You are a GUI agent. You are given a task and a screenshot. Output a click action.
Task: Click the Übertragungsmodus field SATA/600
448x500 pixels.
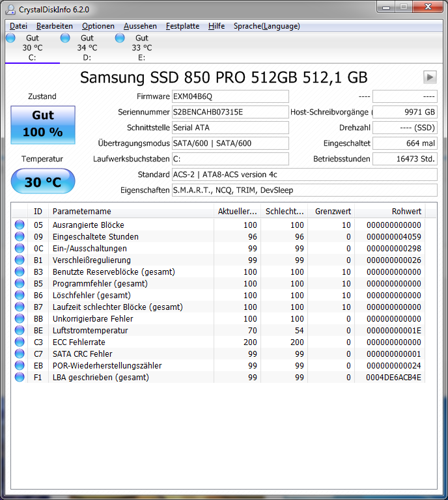(231, 143)
